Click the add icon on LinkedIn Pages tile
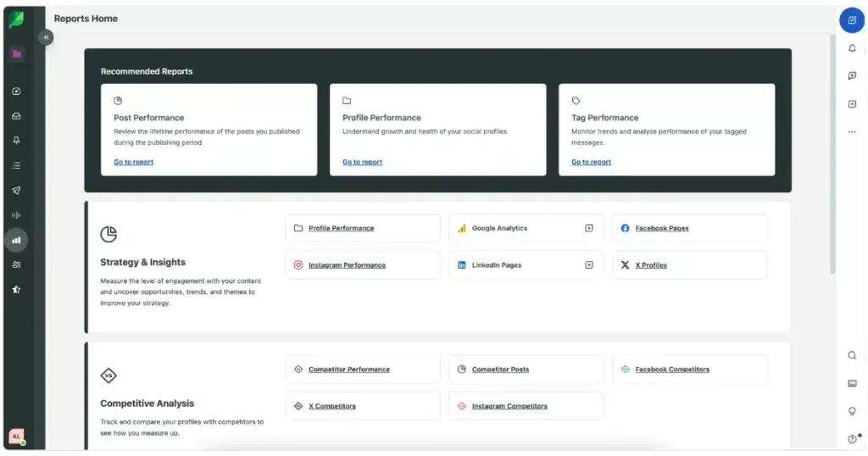This screenshot has width=868, height=456. 589,265
